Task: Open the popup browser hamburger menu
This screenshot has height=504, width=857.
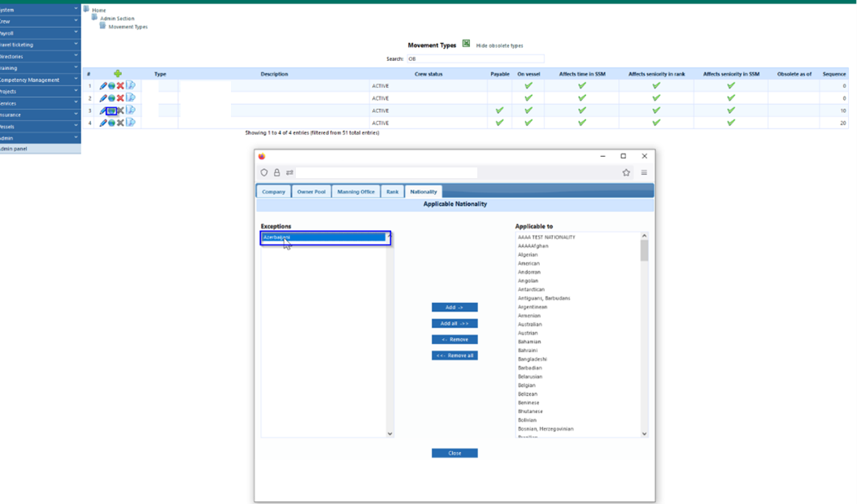Action: point(645,172)
